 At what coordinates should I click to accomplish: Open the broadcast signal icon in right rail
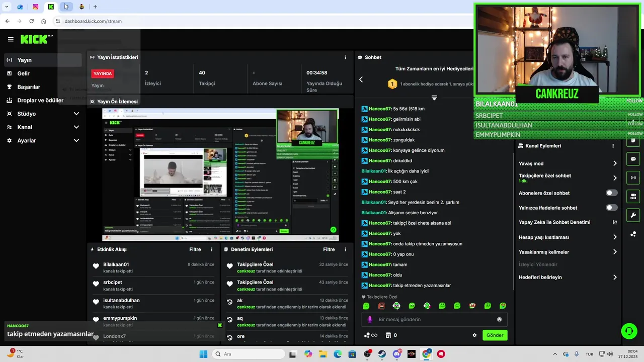[x=633, y=177]
